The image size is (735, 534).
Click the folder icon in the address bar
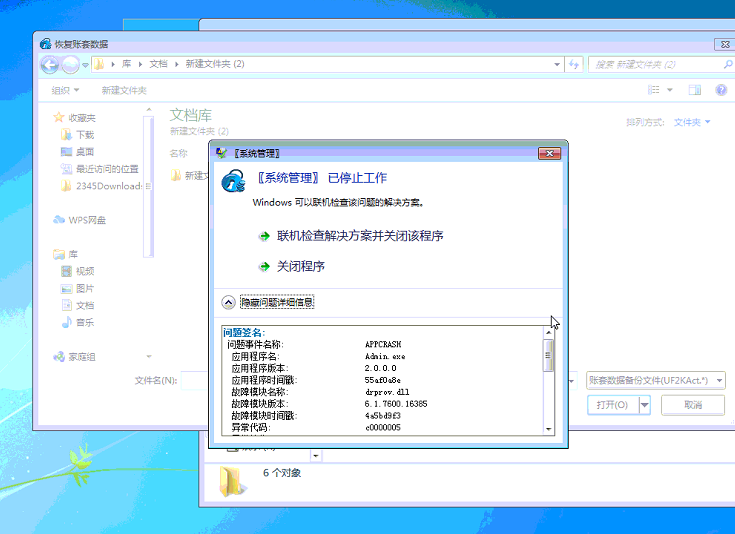coord(99,64)
